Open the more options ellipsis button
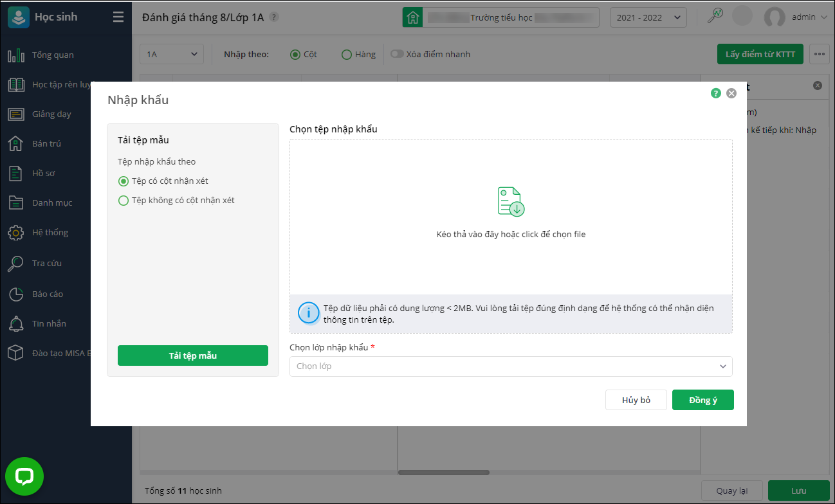 (x=819, y=54)
